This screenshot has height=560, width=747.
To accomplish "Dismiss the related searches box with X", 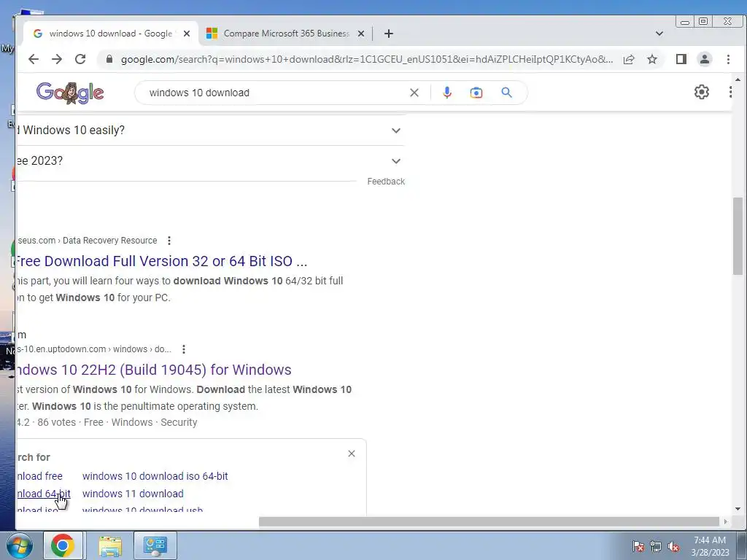I will [352, 454].
